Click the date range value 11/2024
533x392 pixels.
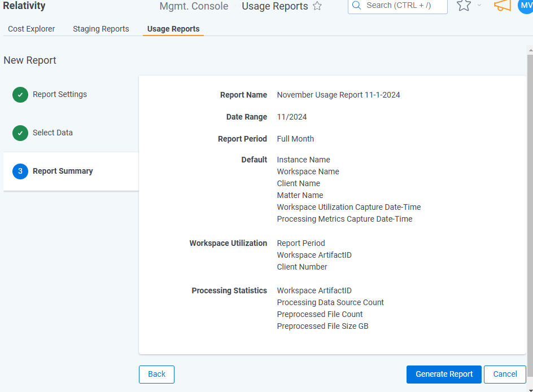[292, 117]
